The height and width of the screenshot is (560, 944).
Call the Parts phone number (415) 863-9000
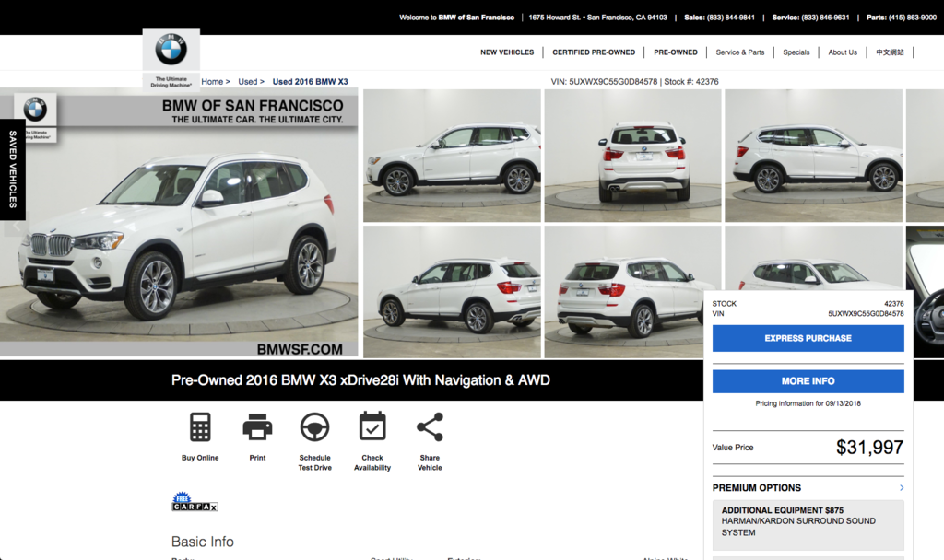(912, 17)
